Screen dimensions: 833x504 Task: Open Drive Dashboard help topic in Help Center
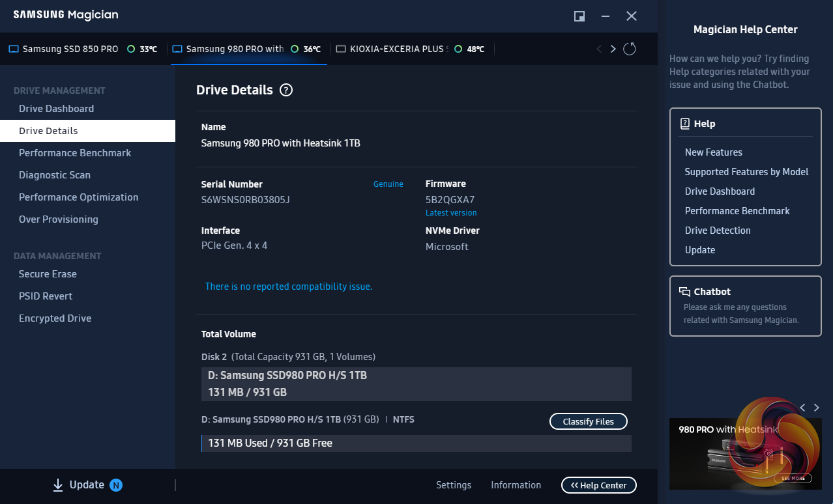(720, 191)
